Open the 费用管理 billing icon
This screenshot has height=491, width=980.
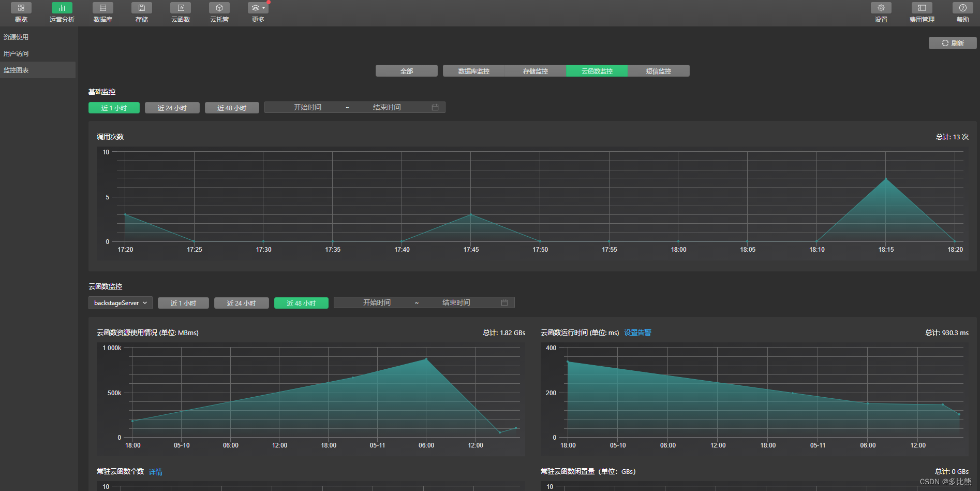click(922, 8)
